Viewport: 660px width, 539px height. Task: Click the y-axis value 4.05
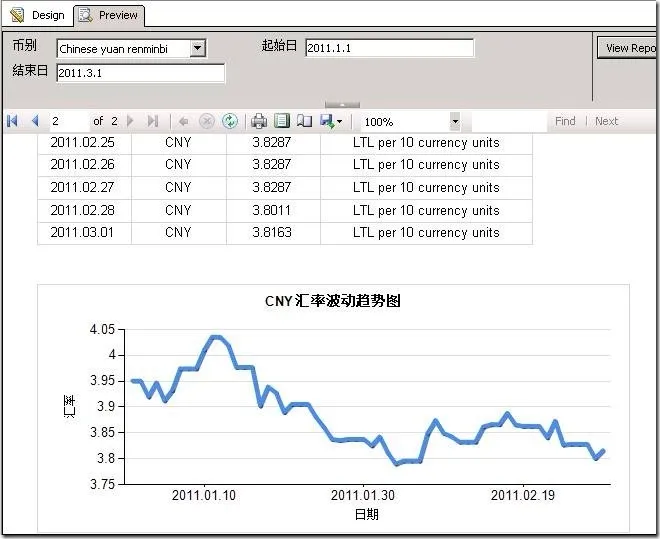102,329
